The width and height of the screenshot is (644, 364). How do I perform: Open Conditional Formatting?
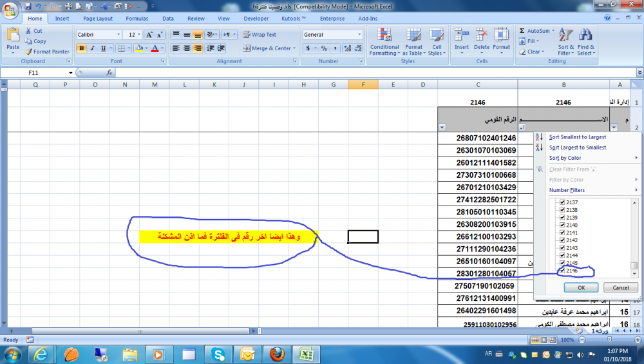click(384, 41)
